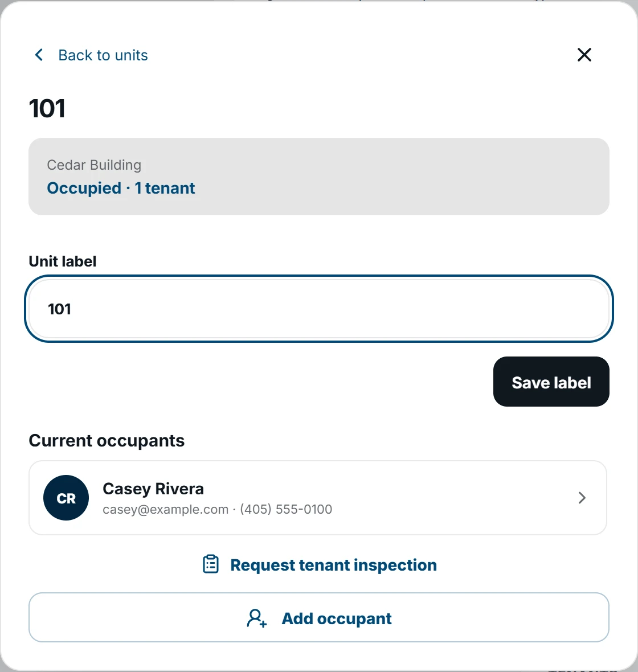Screen dimensions: 638x672
Task: Click the 'Casey Rivera' name text
Action: [153, 489]
